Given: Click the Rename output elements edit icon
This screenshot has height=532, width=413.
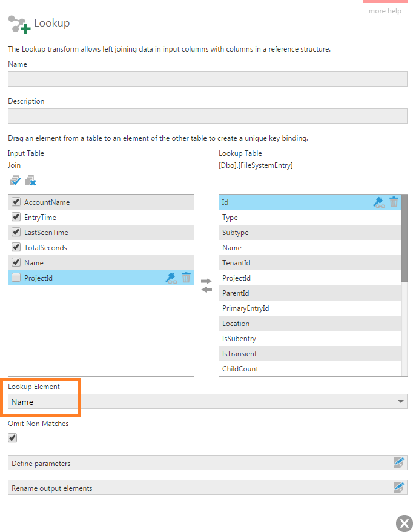Looking at the screenshot, I should pos(399,487).
